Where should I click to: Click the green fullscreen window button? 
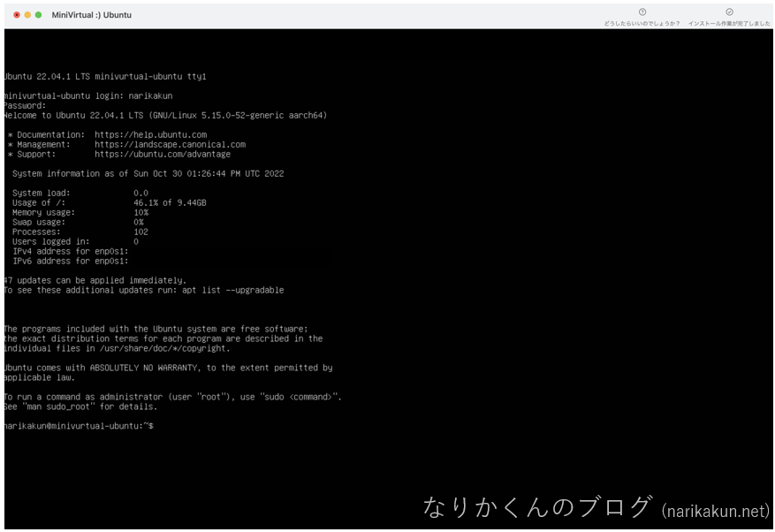click(x=39, y=15)
